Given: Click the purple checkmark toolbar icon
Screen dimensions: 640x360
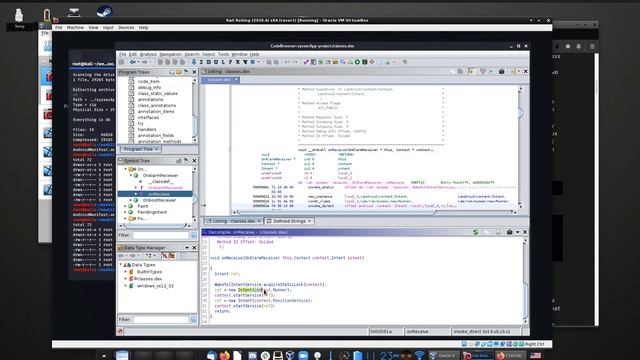Looking at the screenshot, I should (306, 62).
